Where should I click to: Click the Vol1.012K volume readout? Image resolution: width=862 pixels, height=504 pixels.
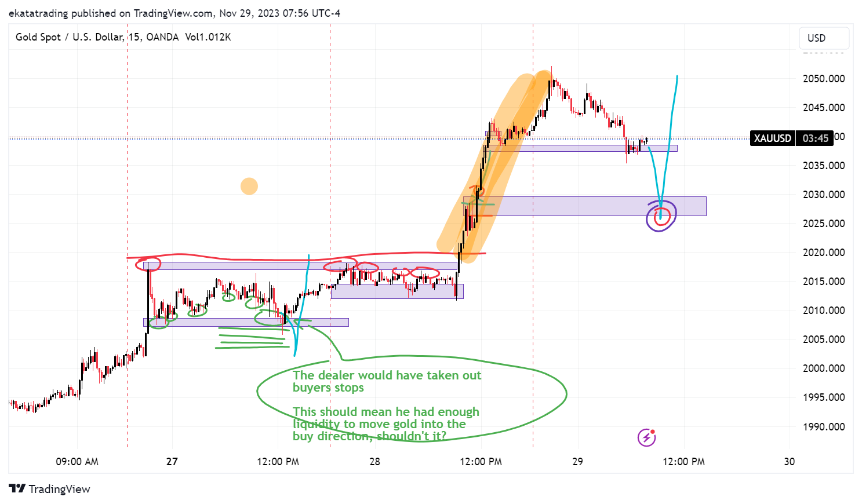tap(208, 37)
